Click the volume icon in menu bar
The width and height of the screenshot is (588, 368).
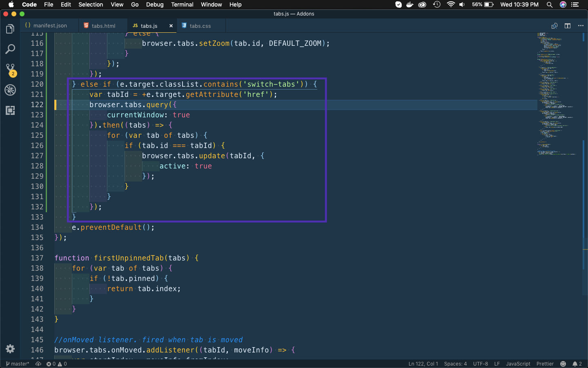[462, 4]
